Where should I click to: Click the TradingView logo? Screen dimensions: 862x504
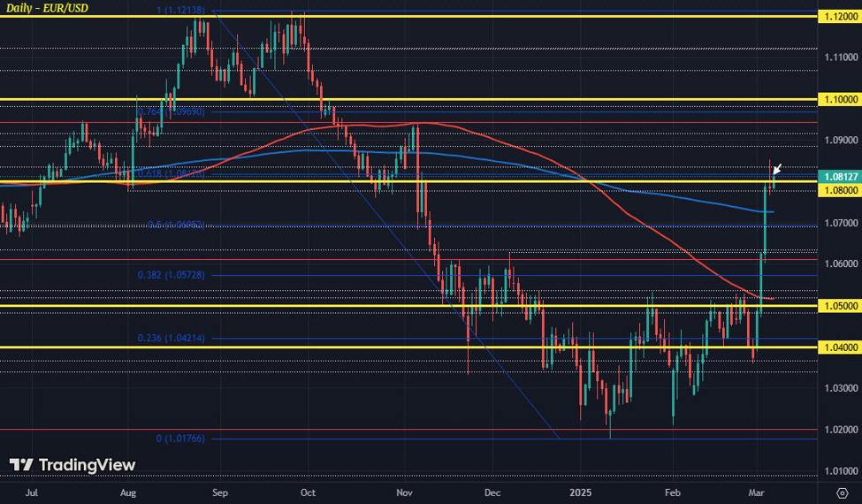72,465
